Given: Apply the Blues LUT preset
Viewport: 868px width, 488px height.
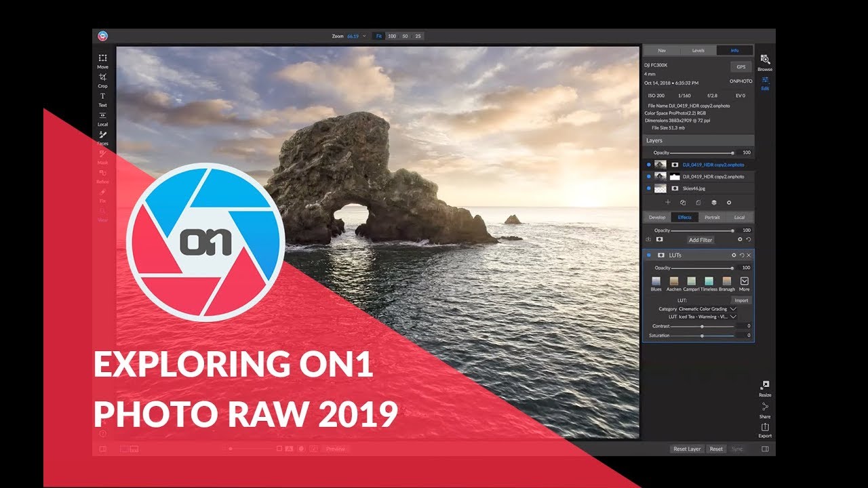Looking at the screenshot, I should (656, 284).
